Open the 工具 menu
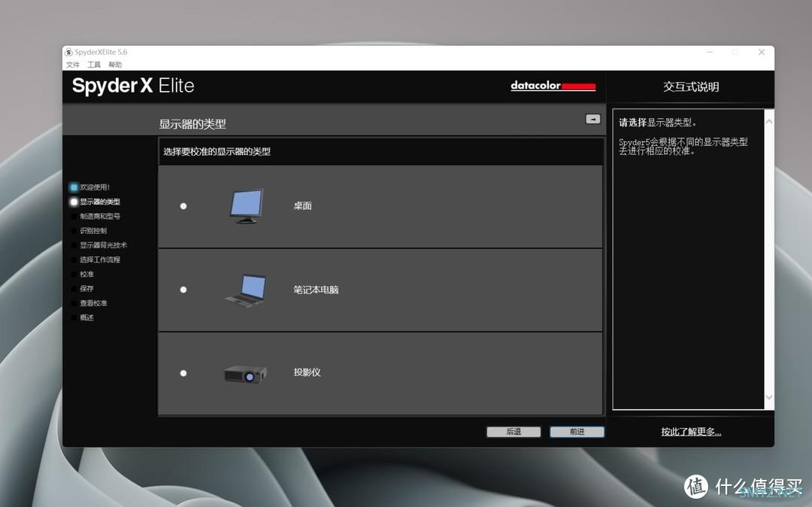This screenshot has height=507, width=812. (94, 65)
